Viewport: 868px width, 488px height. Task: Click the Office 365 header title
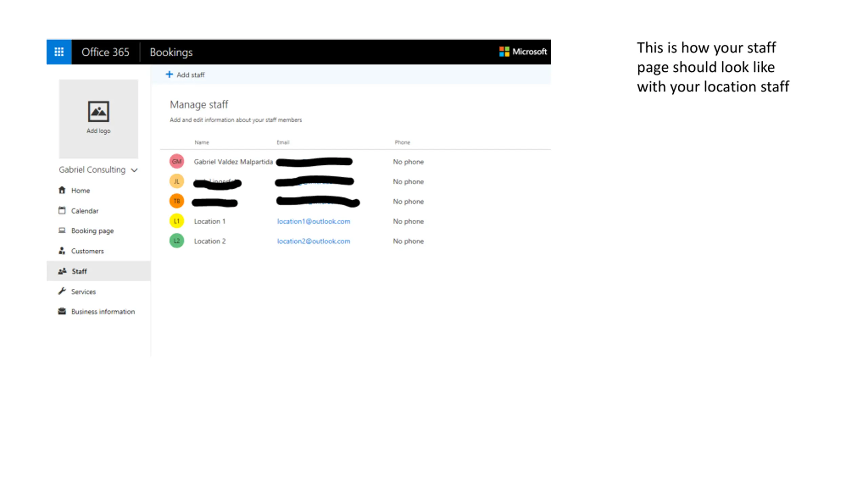[105, 52]
